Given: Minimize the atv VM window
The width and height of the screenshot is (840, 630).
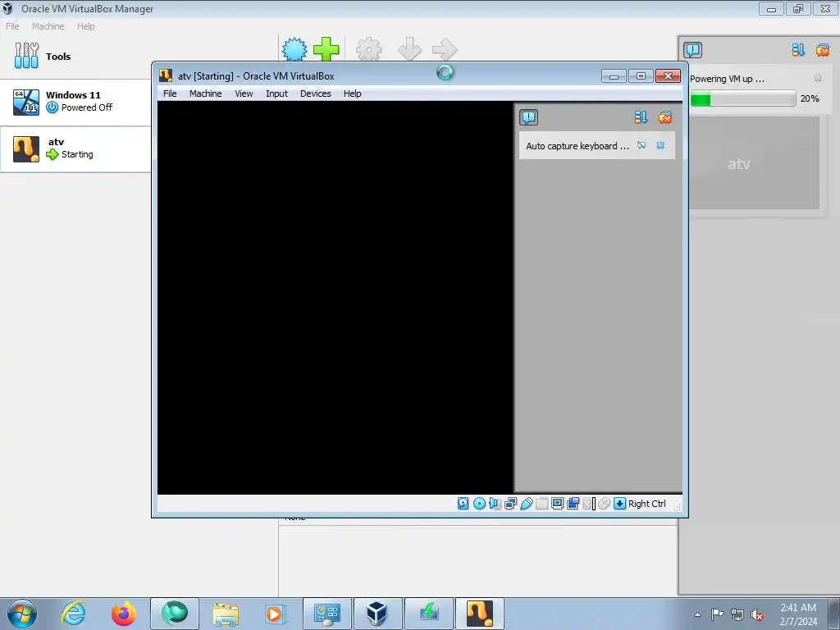Looking at the screenshot, I should (x=614, y=76).
